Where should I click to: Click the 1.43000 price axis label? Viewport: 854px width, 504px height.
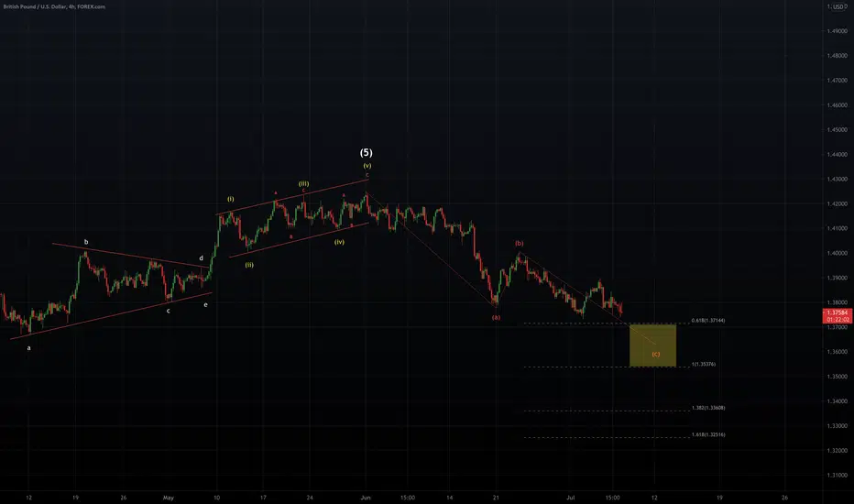click(838, 180)
